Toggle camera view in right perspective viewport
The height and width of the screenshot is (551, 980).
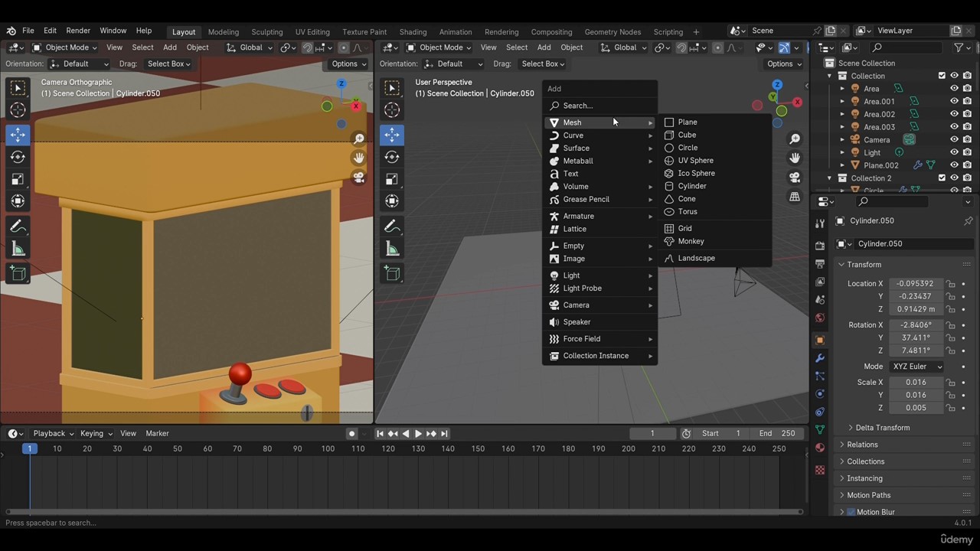[x=795, y=178]
